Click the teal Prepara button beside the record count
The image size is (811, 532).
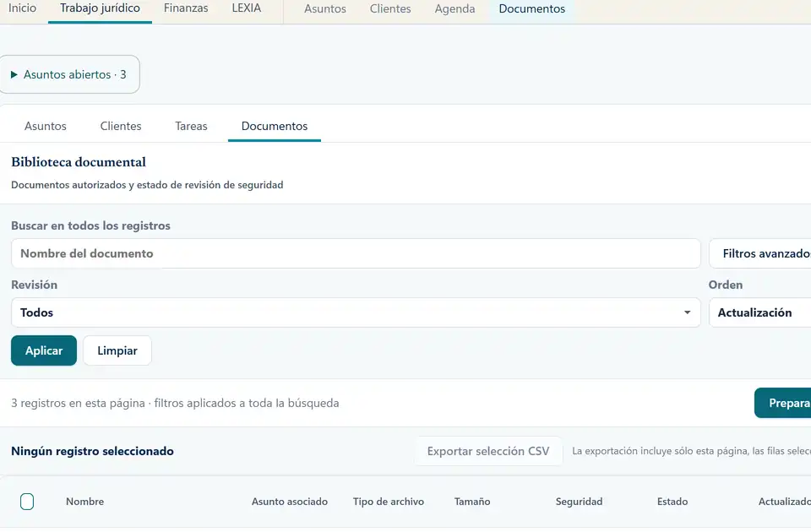click(x=782, y=403)
